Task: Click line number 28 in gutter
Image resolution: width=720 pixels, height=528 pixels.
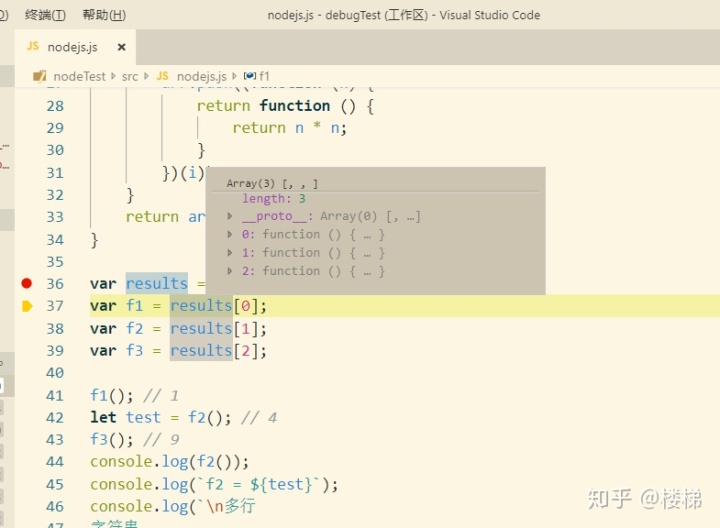Action: point(55,106)
